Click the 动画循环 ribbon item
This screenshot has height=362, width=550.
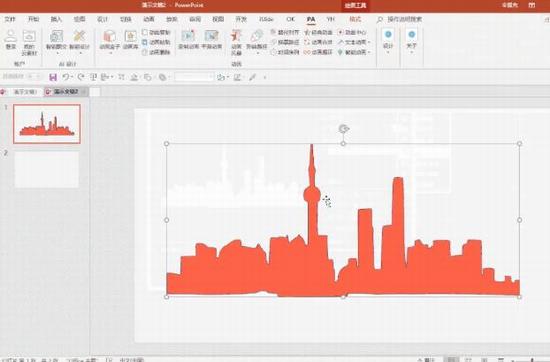point(318,52)
